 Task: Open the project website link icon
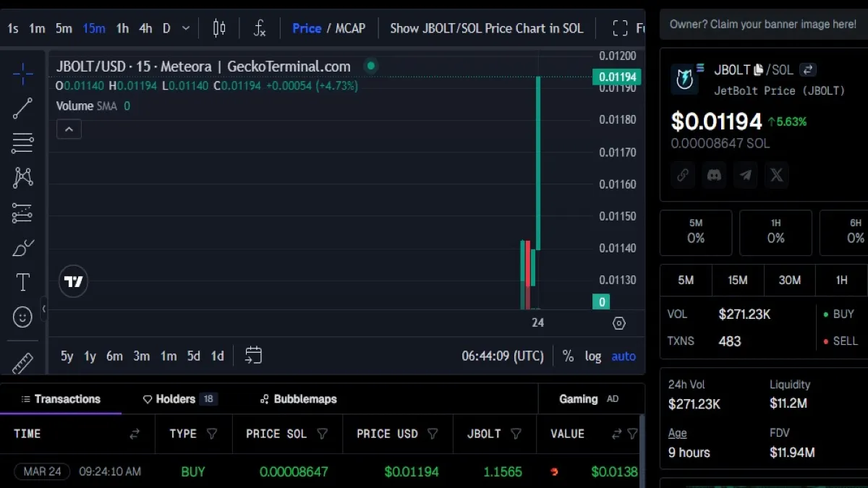coord(683,175)
